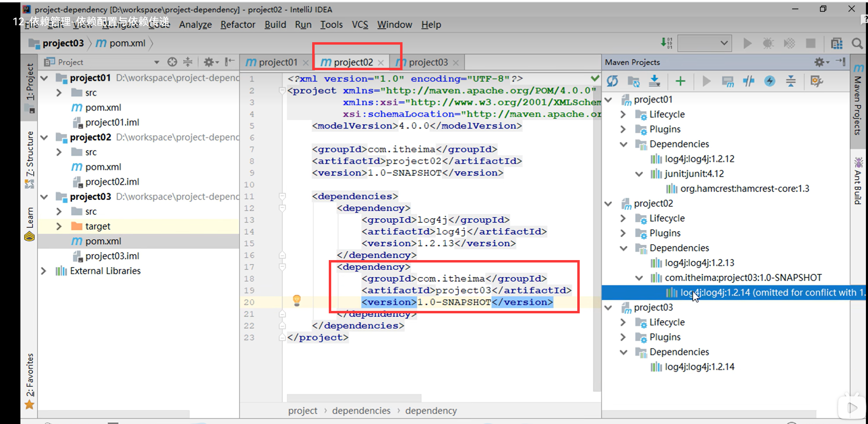The width and height of the screenshot is (868, 424).
Task: Click Reimport All Maven Projects icon
Action: pyautogui.click(x=612, y=81)
